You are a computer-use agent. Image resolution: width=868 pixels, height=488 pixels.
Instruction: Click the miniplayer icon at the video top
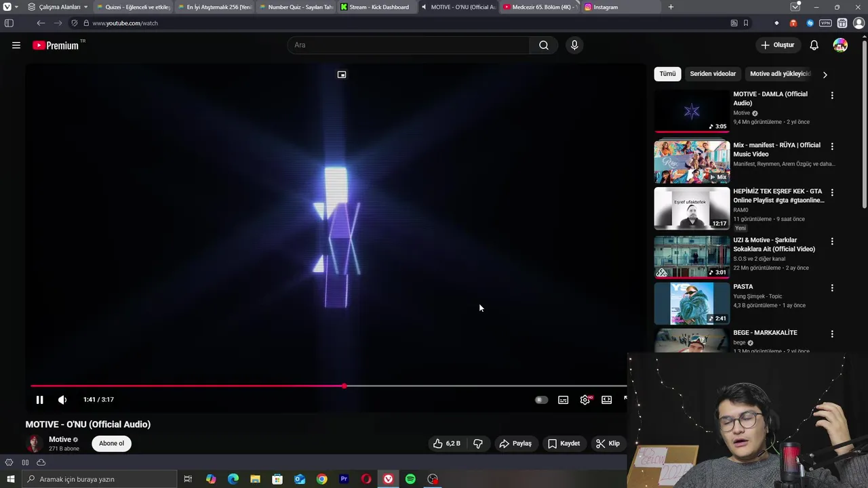point(342,75)
